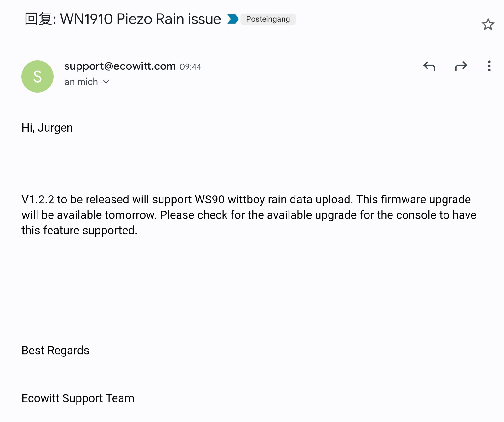This screenshot has width=504, height=422.
Task: Click the reply arrow icon
Action: click(x=429, y=66)
